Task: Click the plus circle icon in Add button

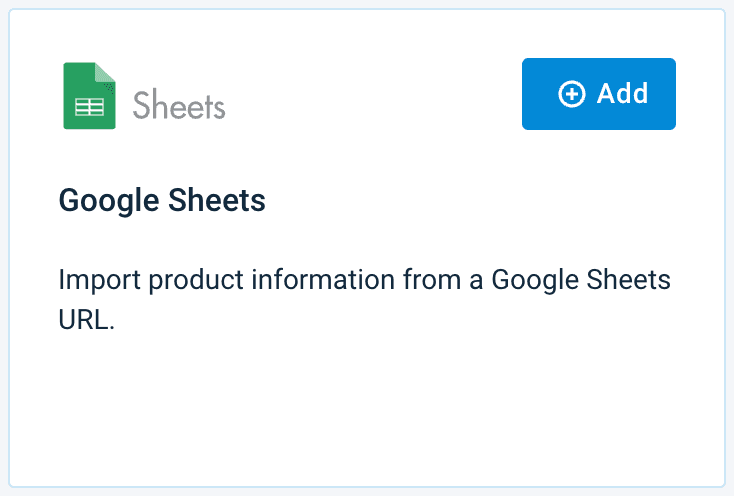Action: tap(571, 95)
